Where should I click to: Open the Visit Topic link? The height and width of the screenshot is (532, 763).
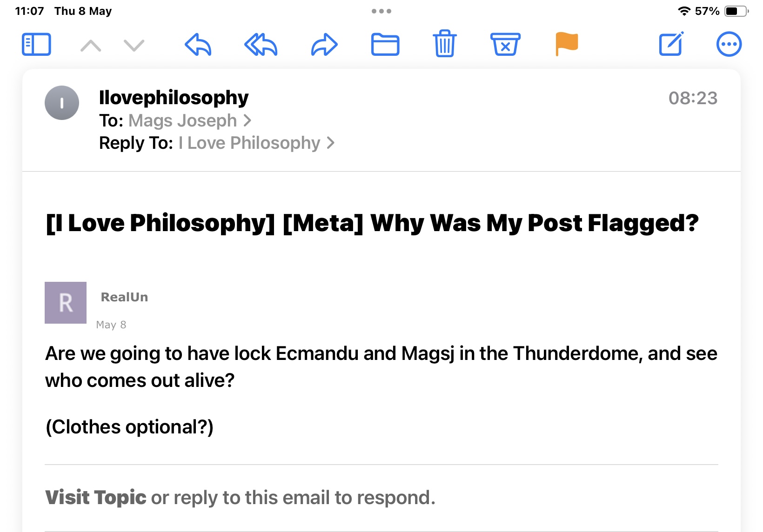click(x=96, y=498)
